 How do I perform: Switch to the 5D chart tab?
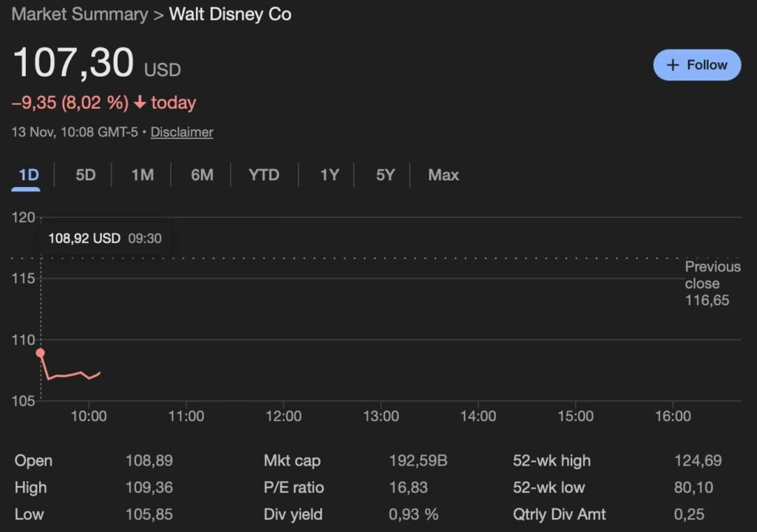(86, 175)
